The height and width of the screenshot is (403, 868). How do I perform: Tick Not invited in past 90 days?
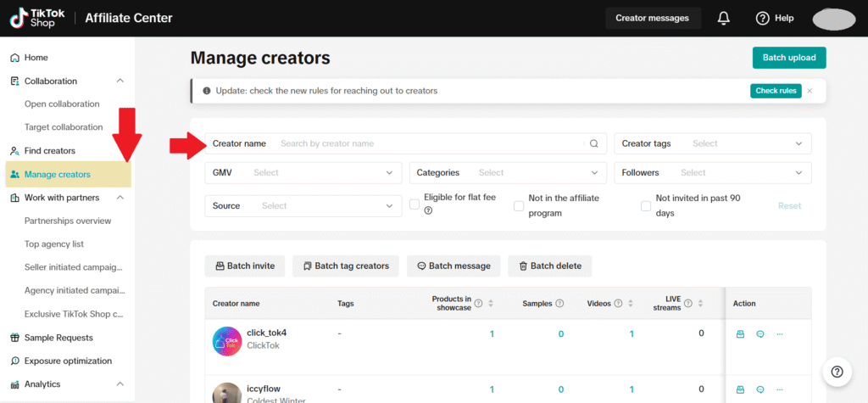tap(646, 205)
